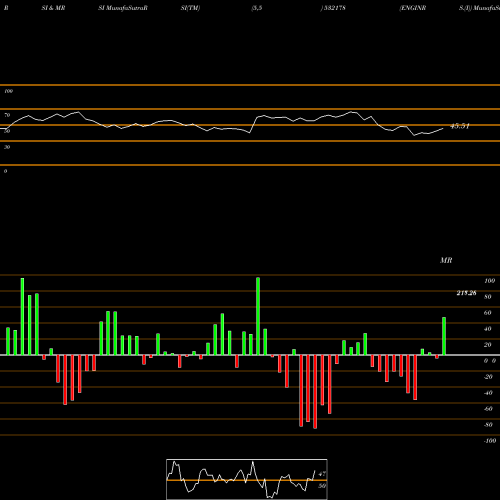Click the (ENGINR header text

413,8
